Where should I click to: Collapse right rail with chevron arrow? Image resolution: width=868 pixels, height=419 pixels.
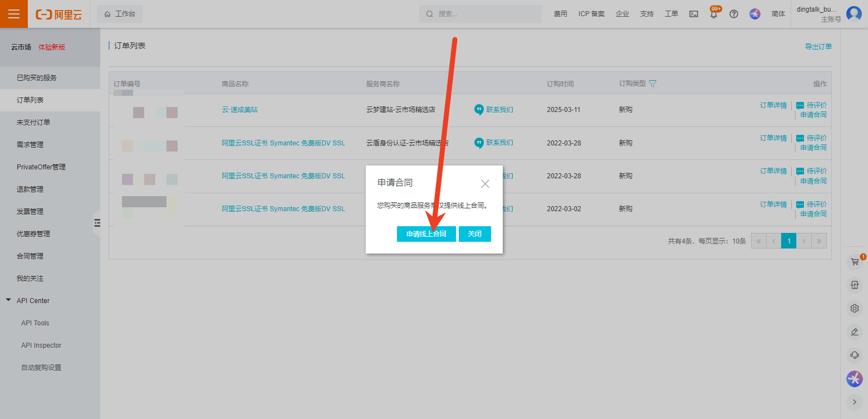pyautogui.click(x=854, y=401)
